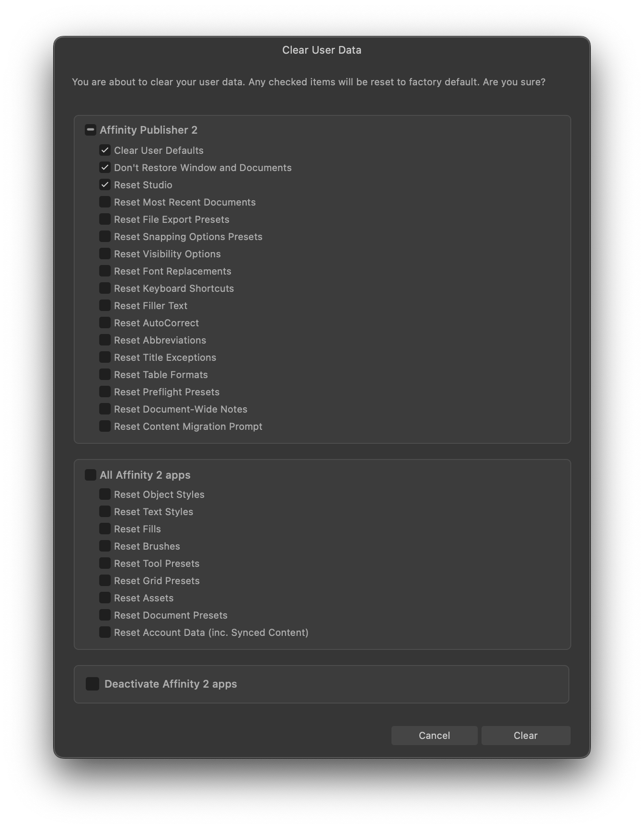Check Reset Object Styles

click(x=105, y=495)
